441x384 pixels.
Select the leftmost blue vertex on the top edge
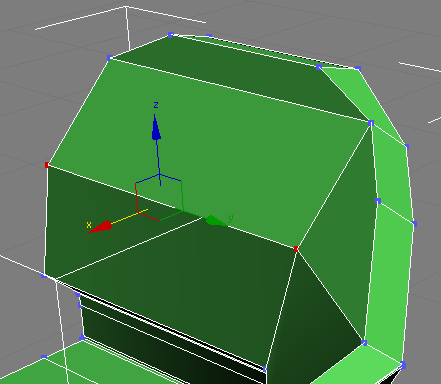[x=171, y=35]
